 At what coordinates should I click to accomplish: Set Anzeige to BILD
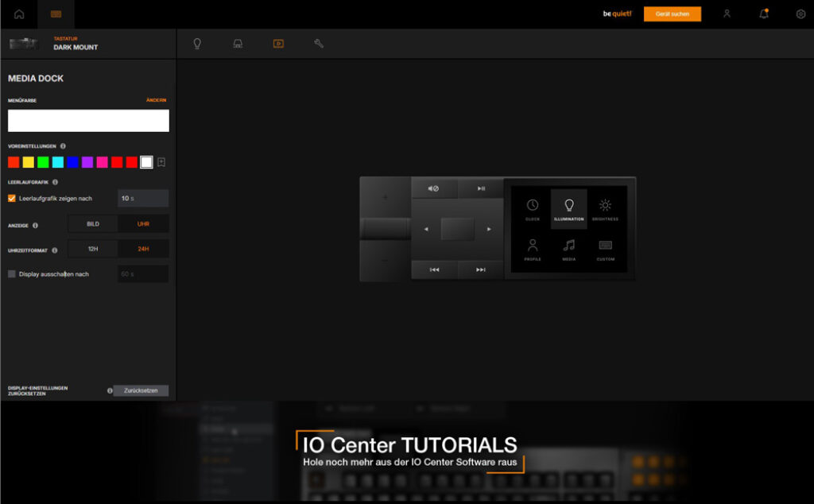pyautogui.click(x=93, y=223)
